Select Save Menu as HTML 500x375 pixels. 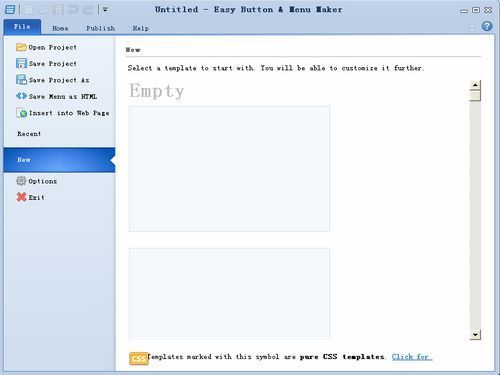click(57, 96)
